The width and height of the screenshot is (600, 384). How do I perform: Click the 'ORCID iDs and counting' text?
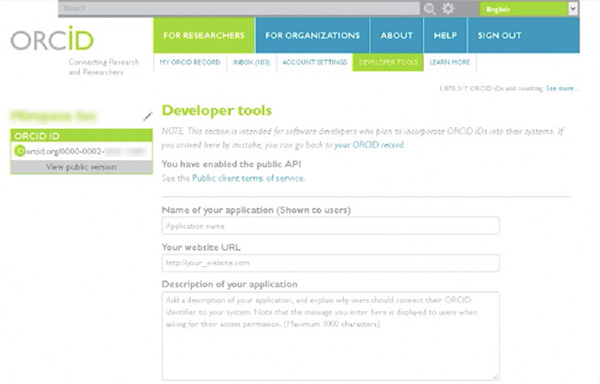click(491, 88)
